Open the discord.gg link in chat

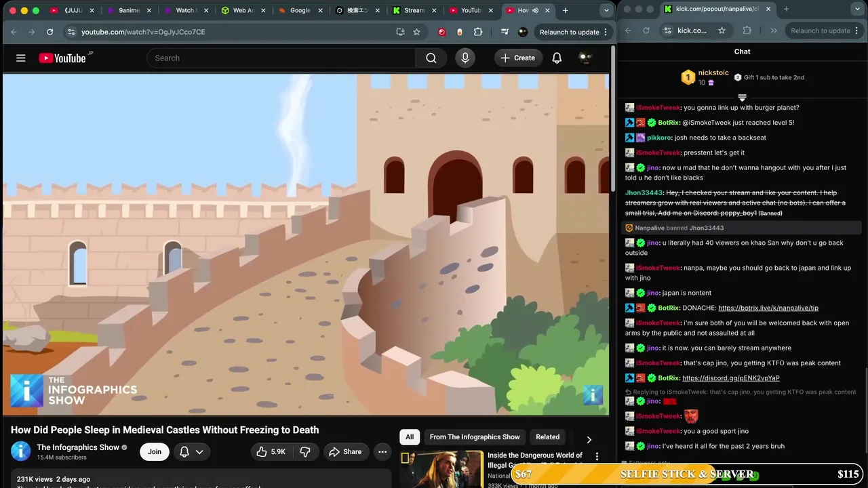(x=731, y=378)
